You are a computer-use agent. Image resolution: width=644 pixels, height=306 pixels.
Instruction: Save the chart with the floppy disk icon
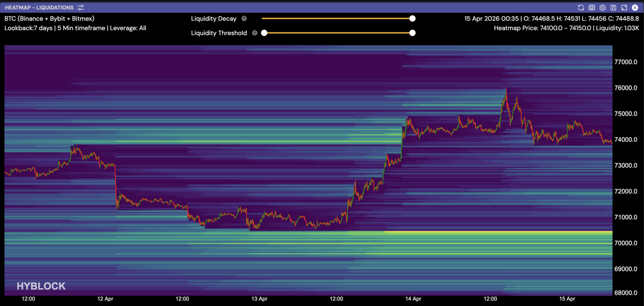click(x=613, y=8)
